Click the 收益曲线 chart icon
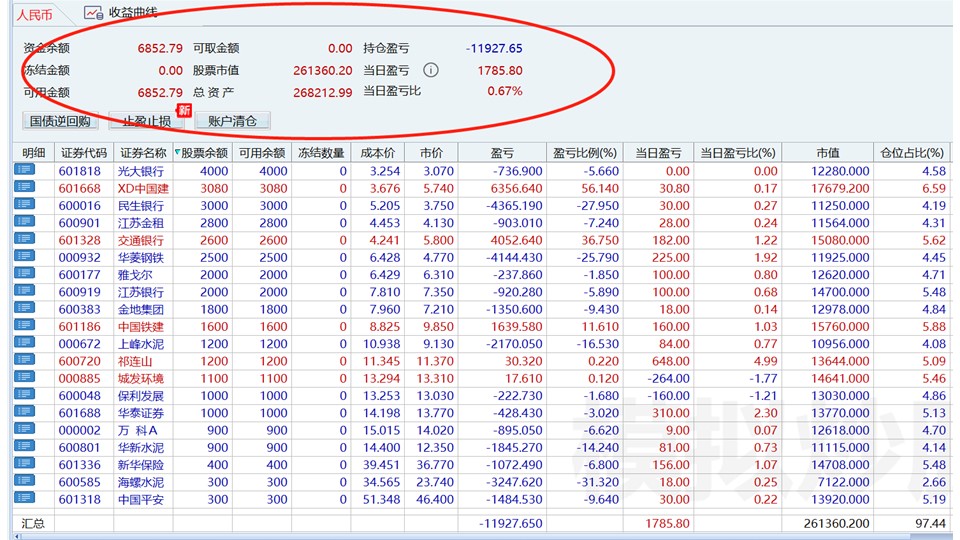Image resolution: width=960 pixels, height=540 pixels. 93,12
